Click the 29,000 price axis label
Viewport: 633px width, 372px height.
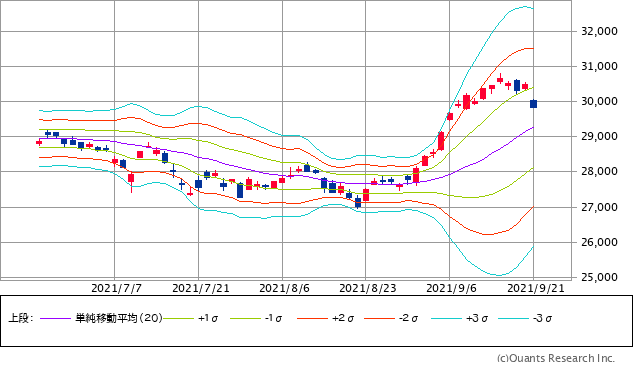[x=599, y=137]
